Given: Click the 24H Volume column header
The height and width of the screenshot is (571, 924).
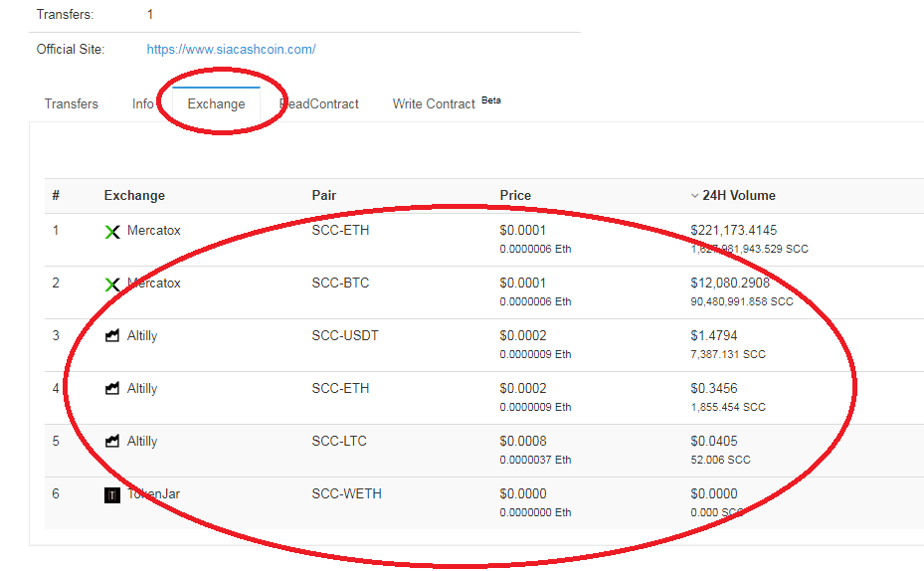Looking at the screenshot, I should [739, 196].
